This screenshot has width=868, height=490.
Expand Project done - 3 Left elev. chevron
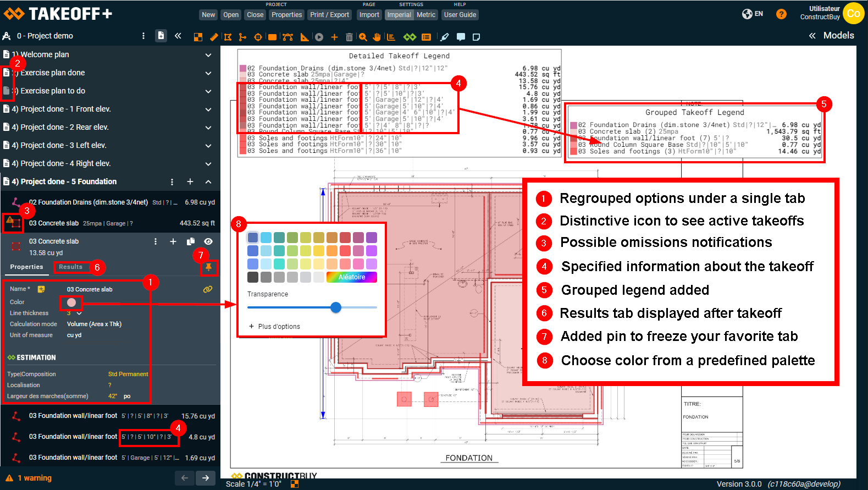pyautogui.click(x=208, y=146)
